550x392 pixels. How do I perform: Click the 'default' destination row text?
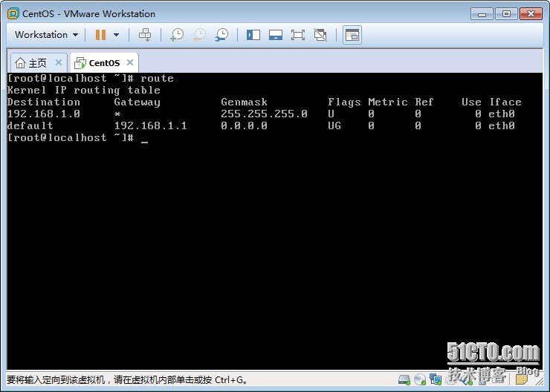[x=30, y=125]
